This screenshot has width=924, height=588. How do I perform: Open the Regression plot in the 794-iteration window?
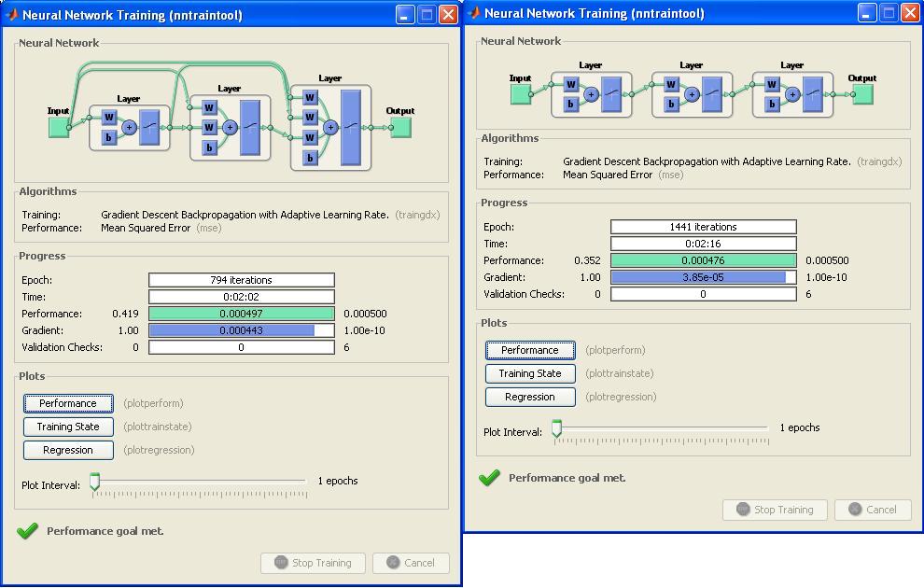[68, 450]
